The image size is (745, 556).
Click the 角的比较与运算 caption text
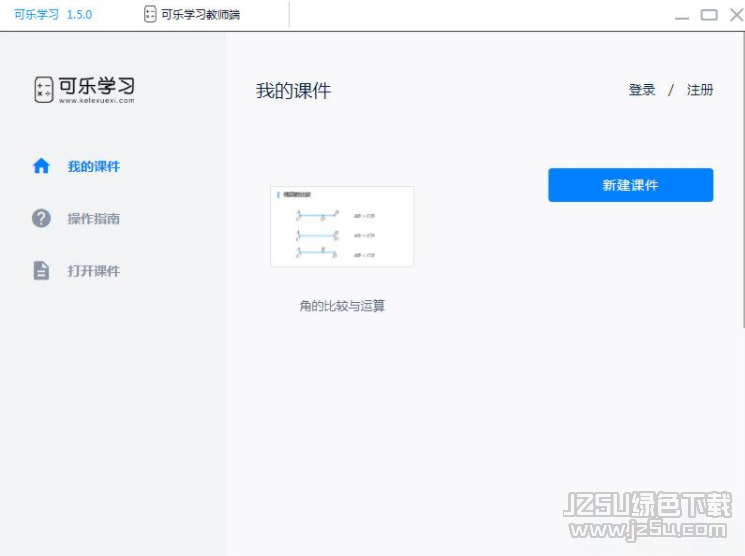[342, 306]
